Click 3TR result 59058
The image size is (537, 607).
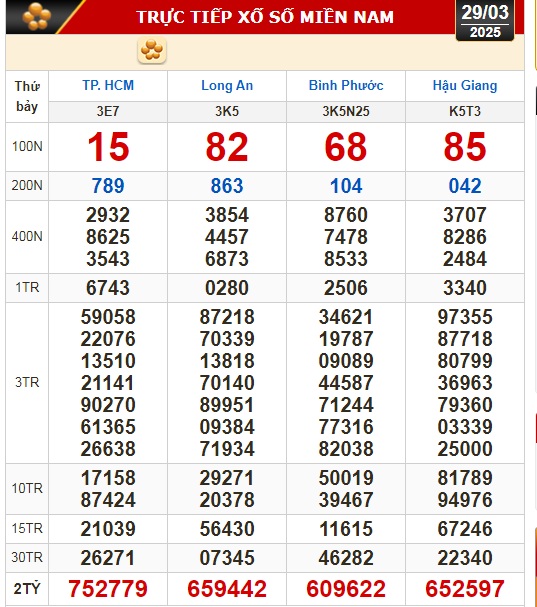click(x=108, y=317)
